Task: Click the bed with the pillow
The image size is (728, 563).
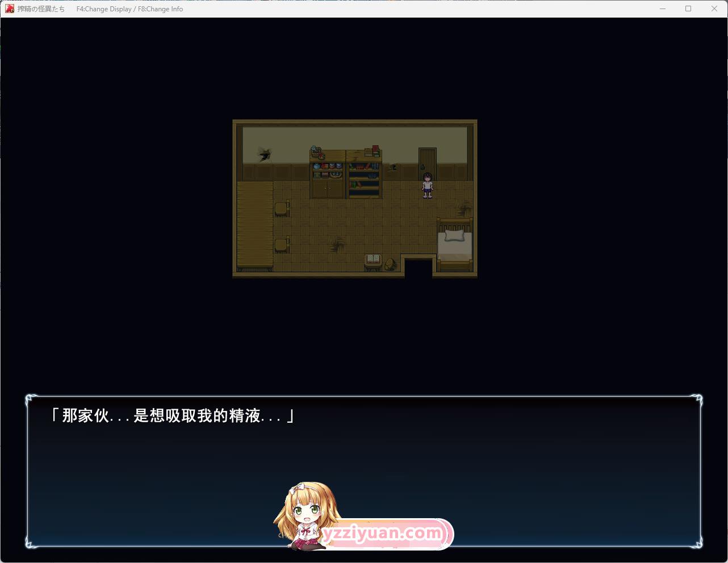Action: [454, 244]
